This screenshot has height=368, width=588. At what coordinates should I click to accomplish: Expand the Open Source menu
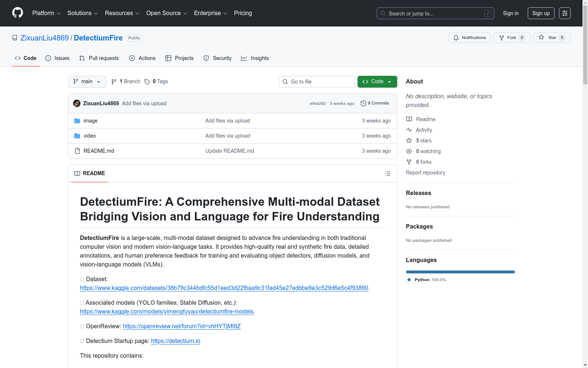pos(167,13)
